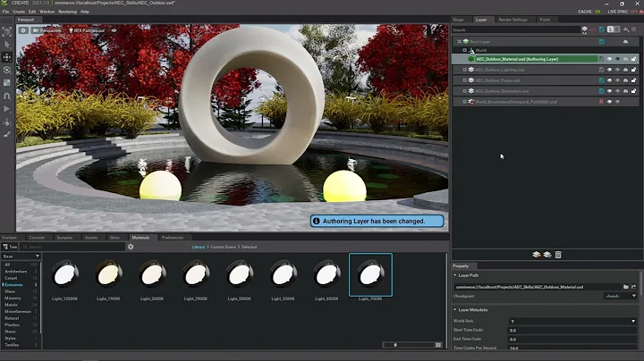
Task: Toggle visibility eye of AEC_Outdoor_Props layer
Action: pyautogui.click(x=609, y=80)
